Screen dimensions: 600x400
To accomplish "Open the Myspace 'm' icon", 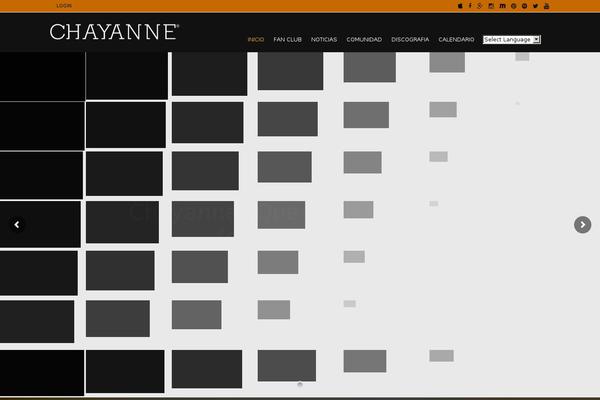I will [502, 6].
